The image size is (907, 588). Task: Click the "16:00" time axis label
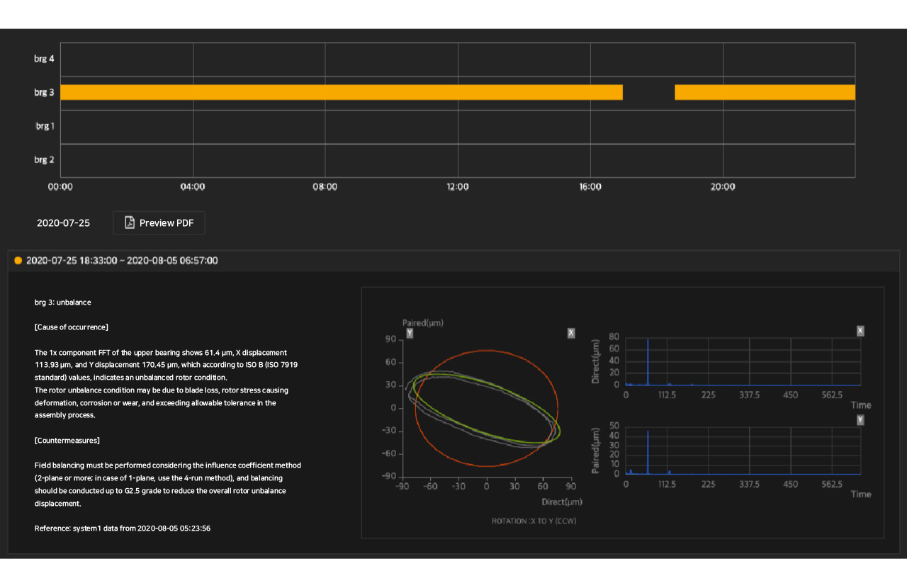[x=590, y=187]
